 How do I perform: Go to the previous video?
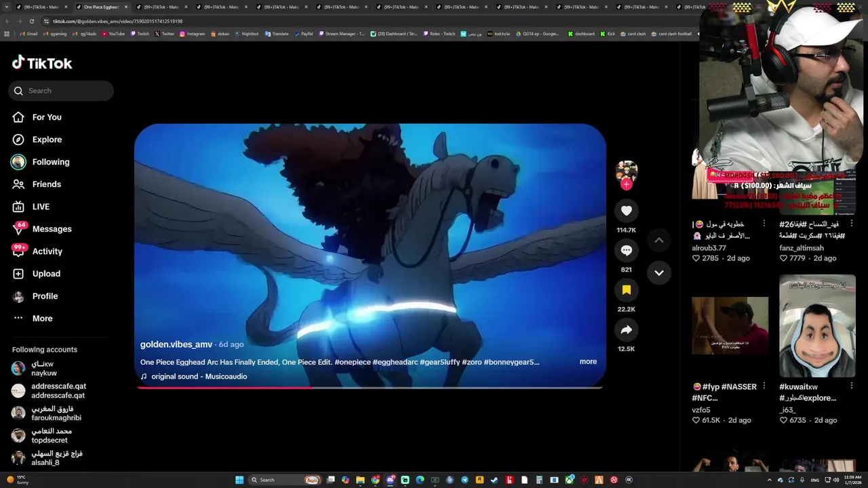click(658, 241)
